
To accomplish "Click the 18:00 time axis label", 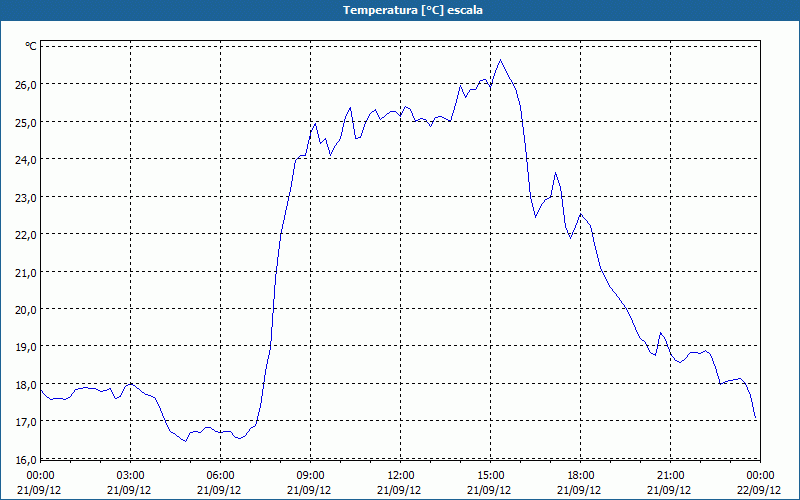I will point(581,476).
